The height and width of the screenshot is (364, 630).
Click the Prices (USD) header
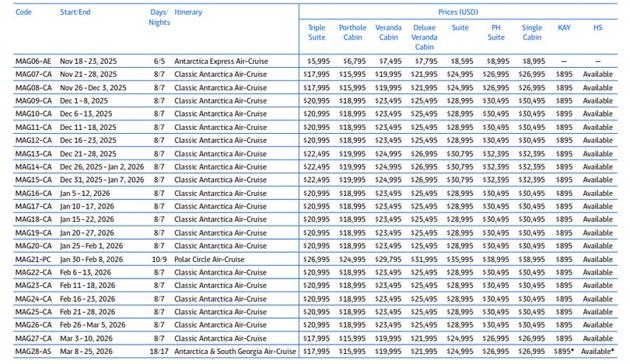pyautogui.click(x=458, y=12)
